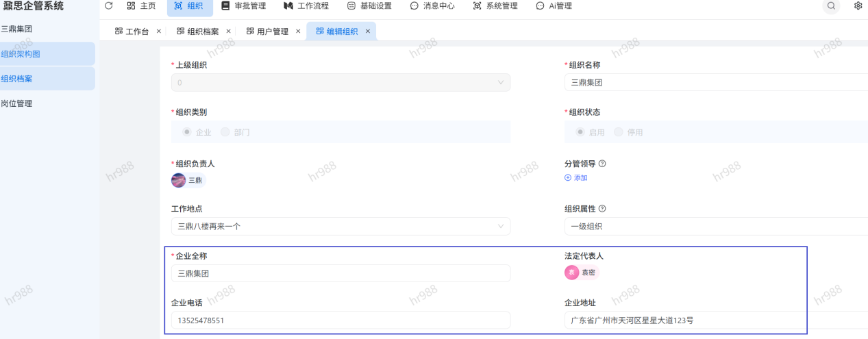Click the refresh icon in top bar
868x339 pixels.
click(108, 6)
